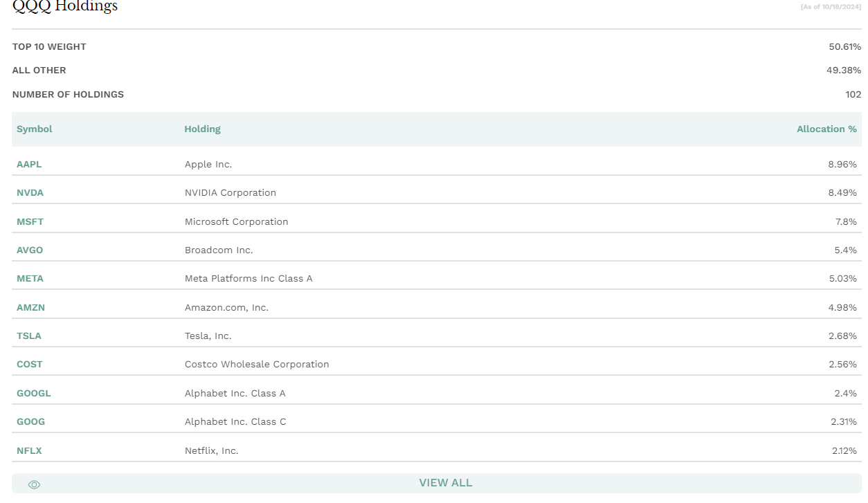The height and width of the screenshot is (503, 868).
Task: Select the Microsoft Corporation holding name
Action: point(237,222)
